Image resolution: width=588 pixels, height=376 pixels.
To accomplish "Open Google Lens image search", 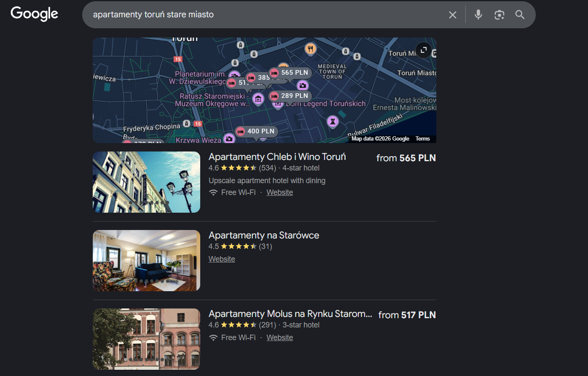I will pyautogui.click(x=499, y=15).
